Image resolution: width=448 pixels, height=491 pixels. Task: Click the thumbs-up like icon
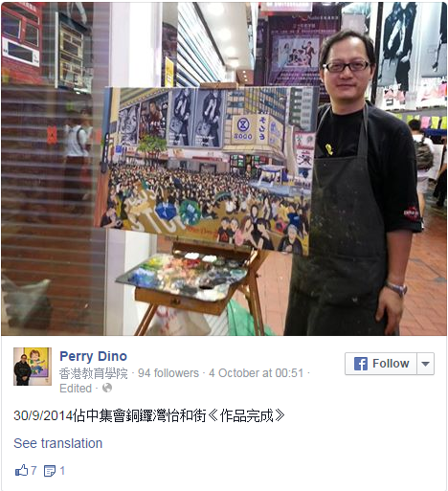[x=21, y=470]
